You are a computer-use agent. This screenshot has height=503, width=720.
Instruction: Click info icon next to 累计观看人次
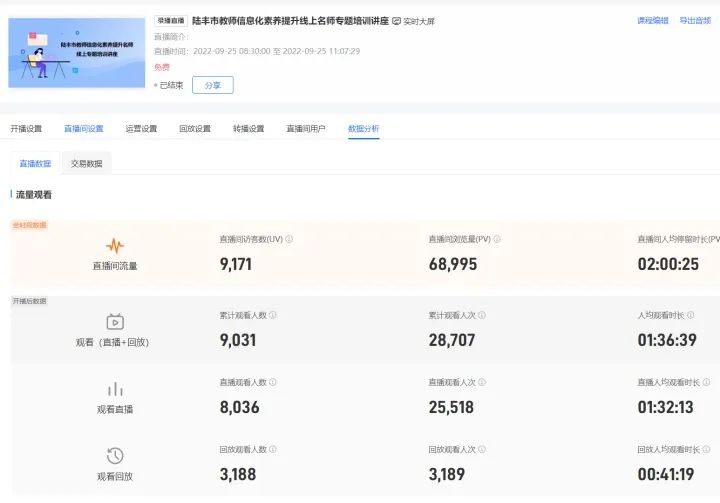481,315
